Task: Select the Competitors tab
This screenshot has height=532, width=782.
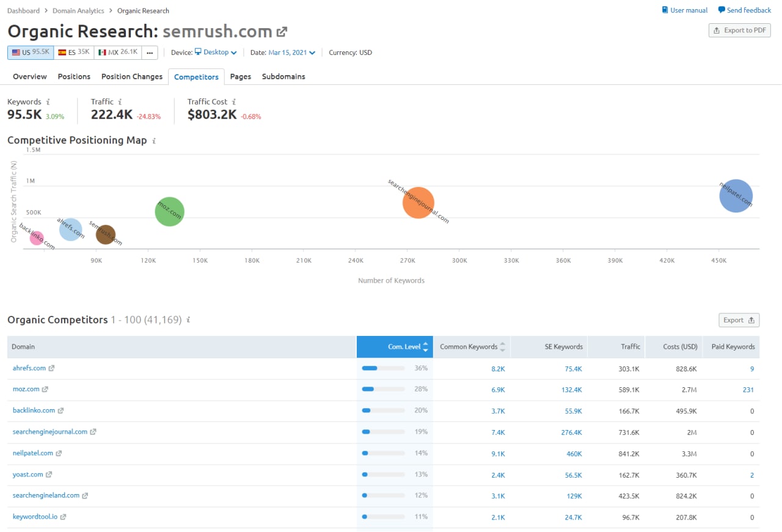Action: pyautogui.click(x=196, y=77)
